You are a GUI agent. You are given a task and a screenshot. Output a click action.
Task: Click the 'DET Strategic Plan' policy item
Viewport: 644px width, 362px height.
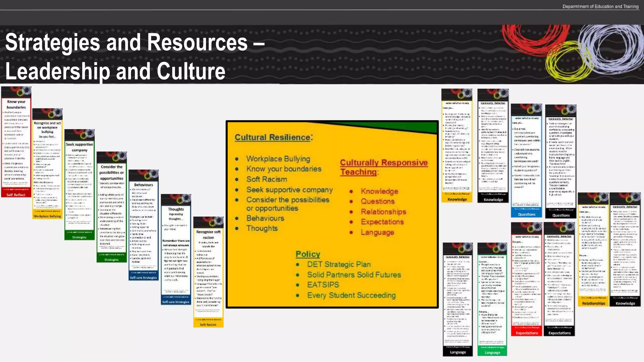[x=339, y=264]
